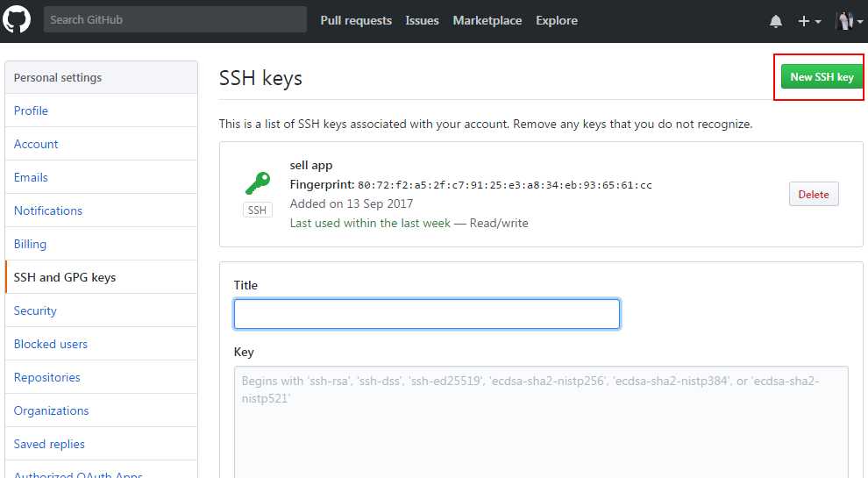This screenshot has width=868, height=478.
Task: Open Security settings in sidebar
Action: pos(35,310)
